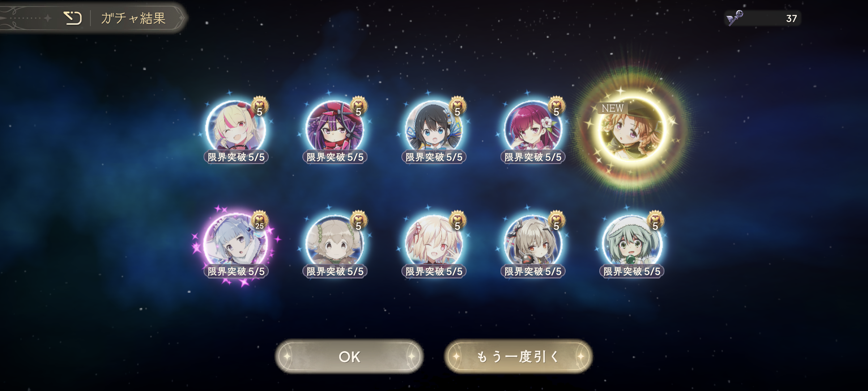Click the back arrow icon beside ガチャ結果
Image resolution: width=868 pixels, height=391 pixels.
pyautogui.click(x=72, y=18)
